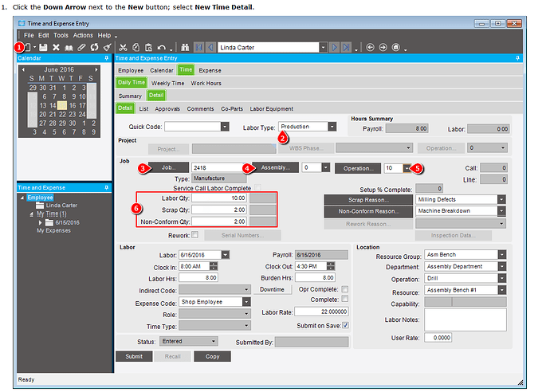Screen dimensions: 550x392
Task: Open the File menu
Action: (x=29, y=35)
